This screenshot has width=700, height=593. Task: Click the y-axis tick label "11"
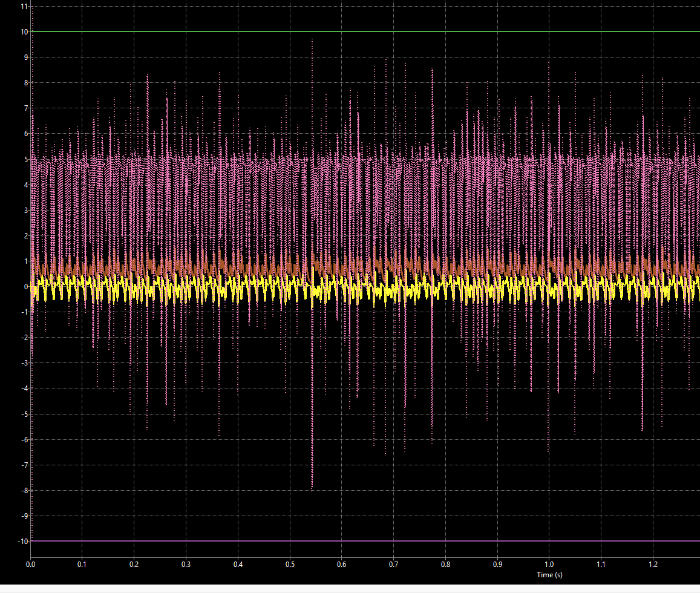24,7
